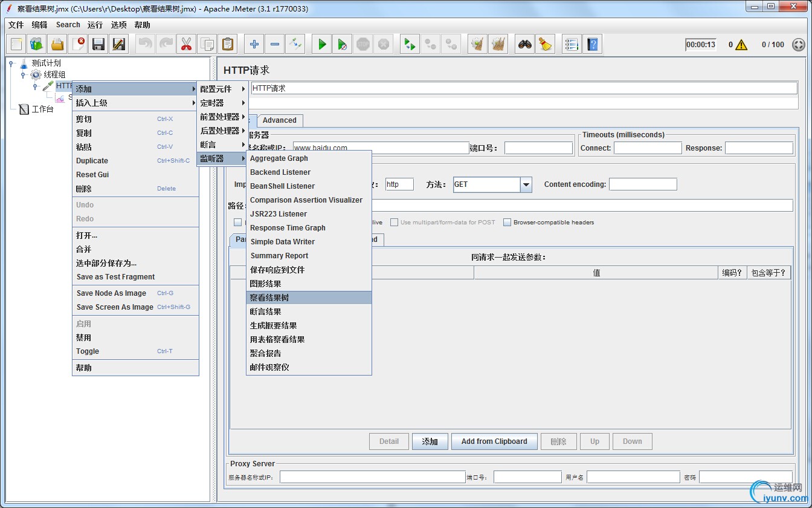Open the 文件 menu
The image size is (812, 508).
pyautogui.click(x=16, y=25)
